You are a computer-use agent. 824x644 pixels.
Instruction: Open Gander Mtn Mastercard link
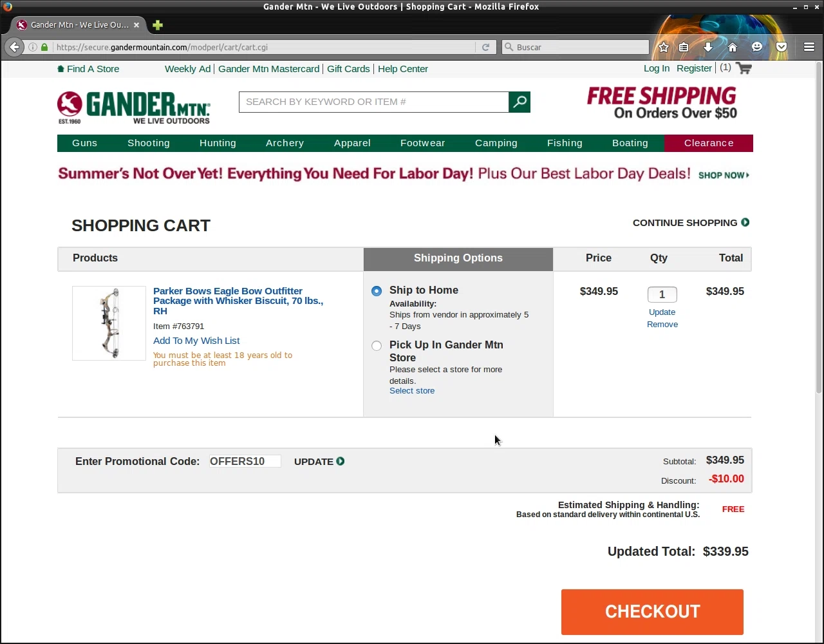(x=268, y=69)
